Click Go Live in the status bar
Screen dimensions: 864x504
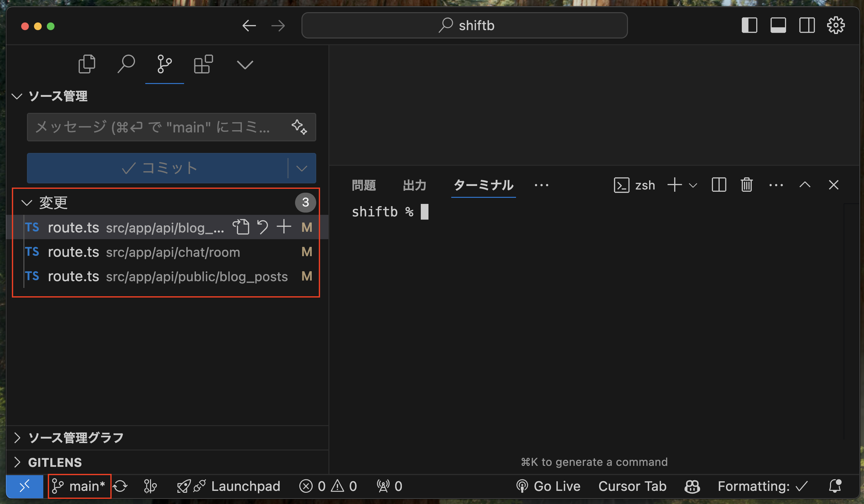click(x=548, y=486)
